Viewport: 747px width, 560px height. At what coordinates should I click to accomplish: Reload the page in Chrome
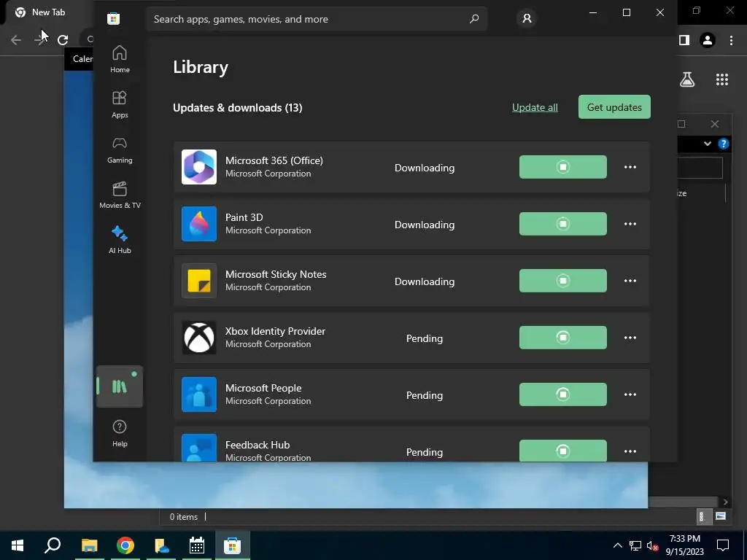point(63,40)
